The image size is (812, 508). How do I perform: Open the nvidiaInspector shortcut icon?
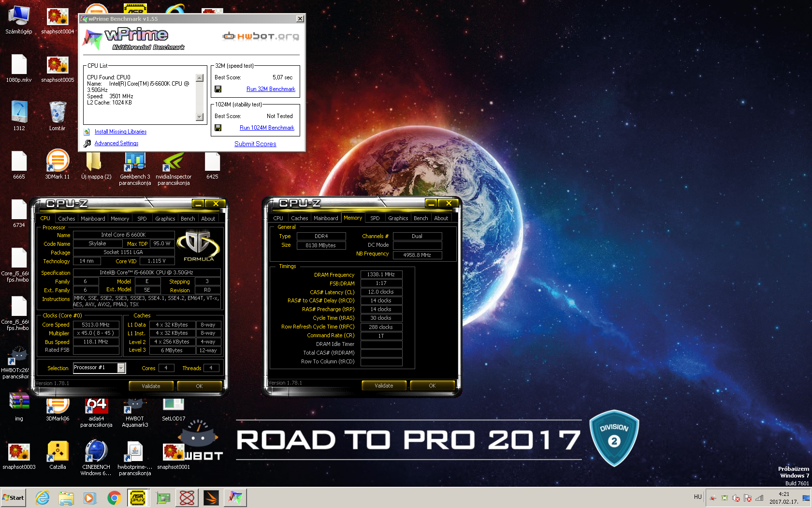(x=174, y=168)
